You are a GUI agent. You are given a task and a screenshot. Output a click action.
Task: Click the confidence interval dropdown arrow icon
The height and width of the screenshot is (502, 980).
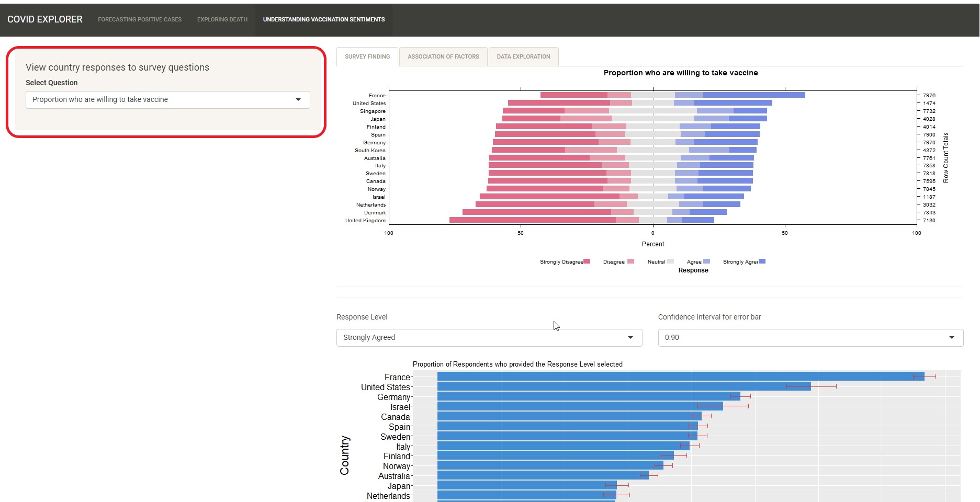tap(952, 338)
